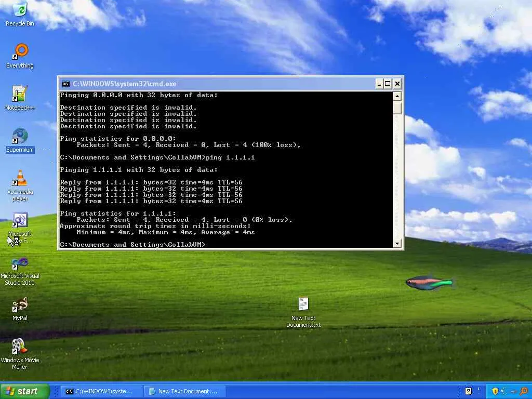Select the Supermium browser shortcut
This screenshot has height=399, width=532.
[20, 140]
